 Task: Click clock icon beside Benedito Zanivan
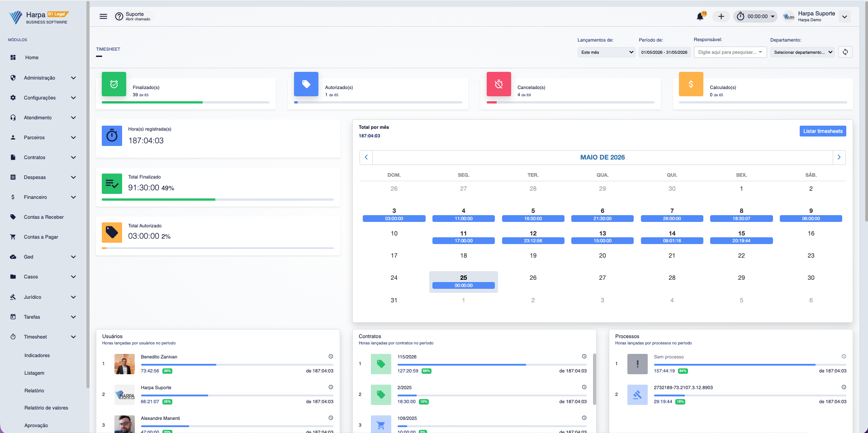331,357
